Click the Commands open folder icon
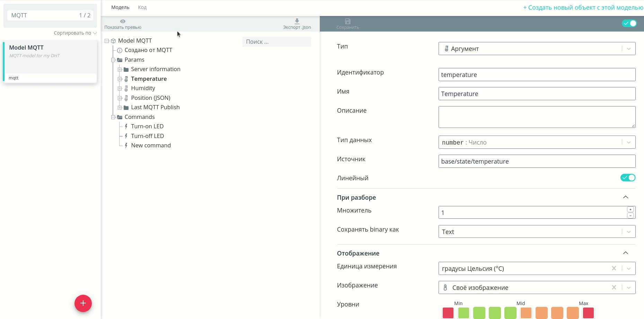The image size is (644, 319). (x=120, y=117)
